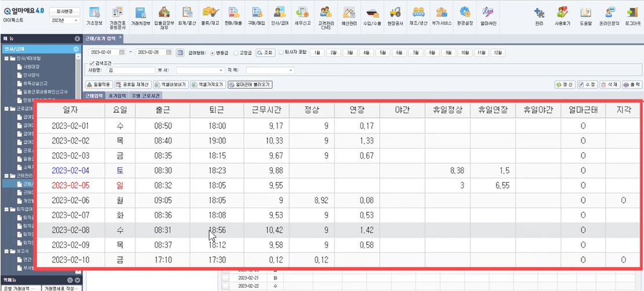This screenshot has height=291, width=644.
Task: Open 환경설정 settings
Action: pos(464,16)
